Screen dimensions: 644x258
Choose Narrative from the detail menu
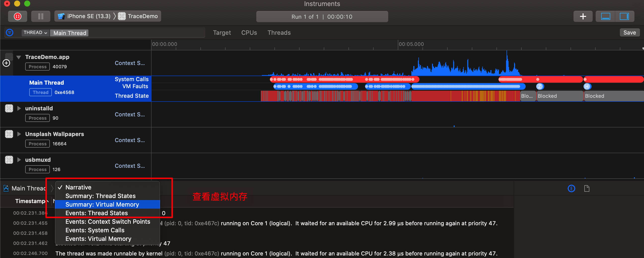(x=108, y=187)
